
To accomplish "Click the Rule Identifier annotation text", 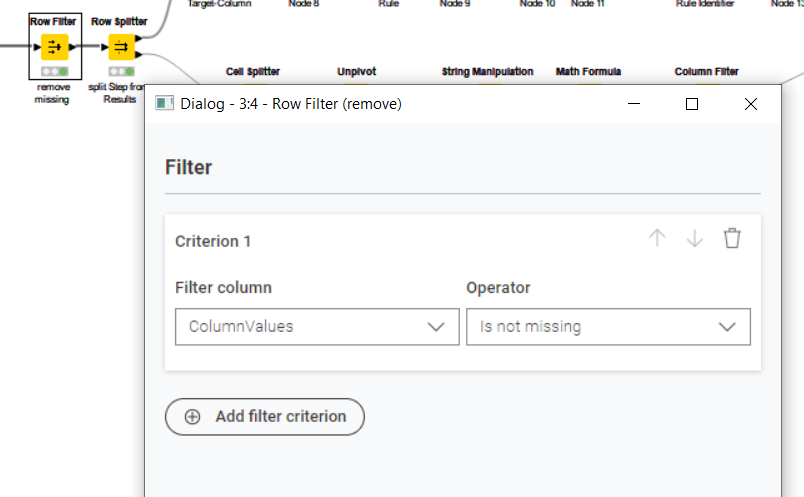I will (705, 4).
